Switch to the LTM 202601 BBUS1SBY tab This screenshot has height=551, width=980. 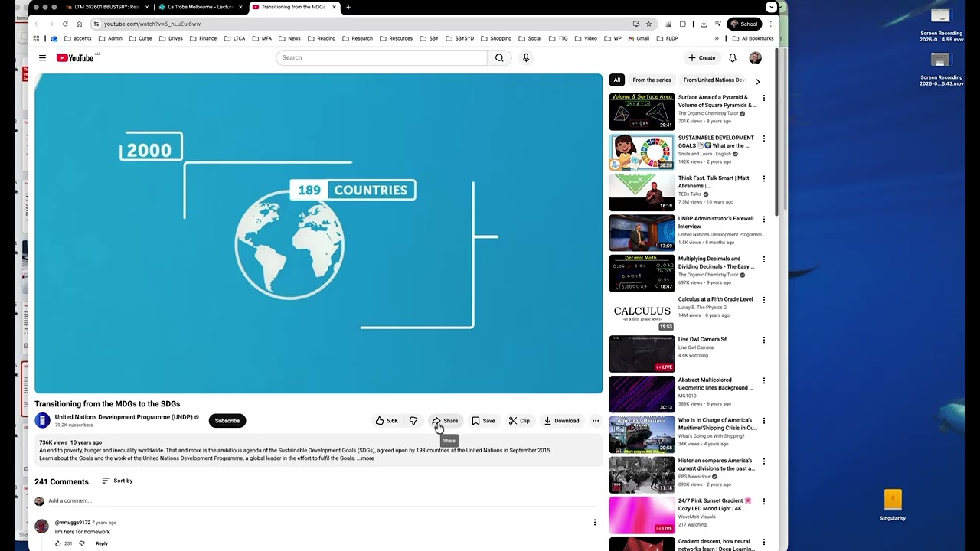[x=106, y=7]
